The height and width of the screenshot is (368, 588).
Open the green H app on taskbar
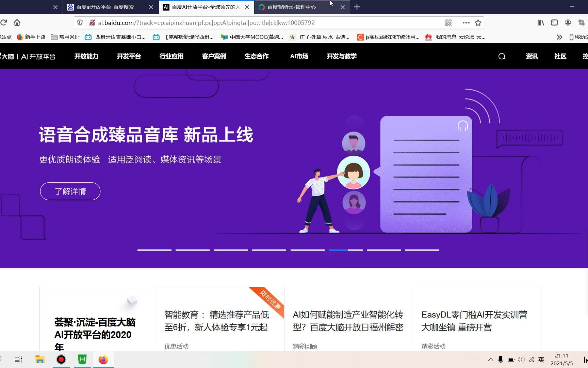tap(82, 359)
